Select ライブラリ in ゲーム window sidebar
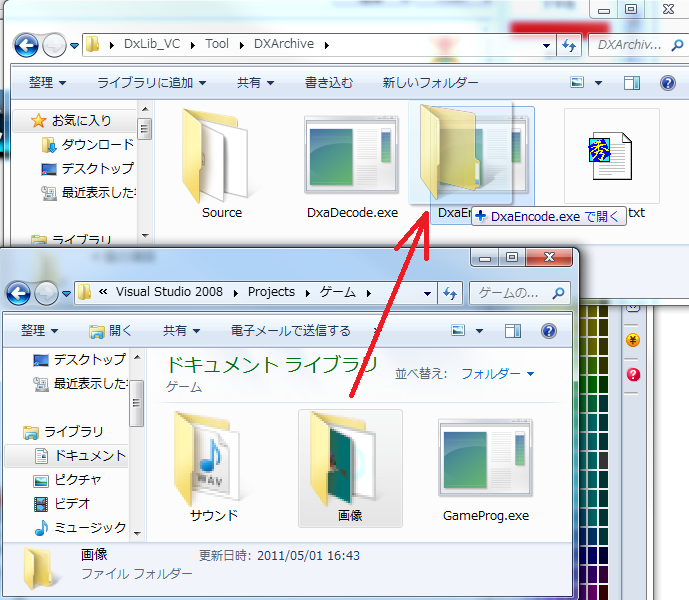The height and width of the screenshot is (600, 689). pyautogui.click(x=63, y=432)
